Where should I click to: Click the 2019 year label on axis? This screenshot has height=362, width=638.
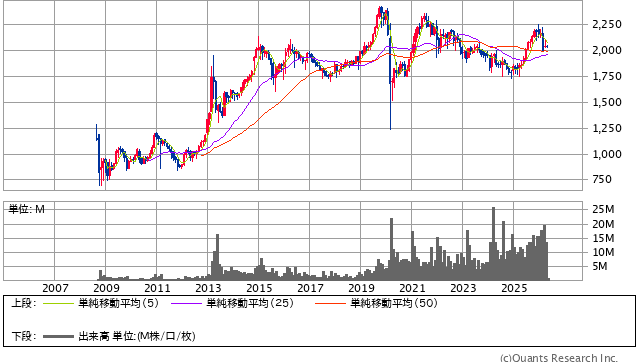(x=361, y=288)
